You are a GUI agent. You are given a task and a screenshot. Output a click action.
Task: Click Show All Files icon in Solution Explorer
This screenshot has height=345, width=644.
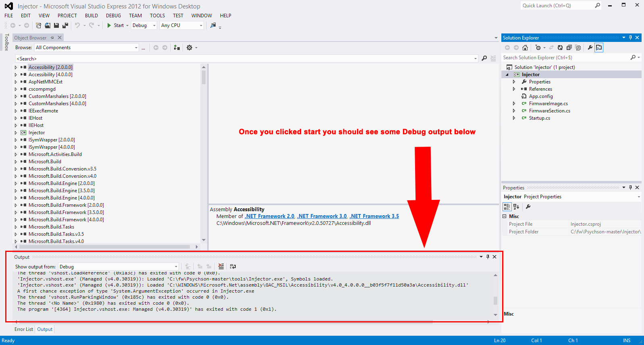coord(578,48)
